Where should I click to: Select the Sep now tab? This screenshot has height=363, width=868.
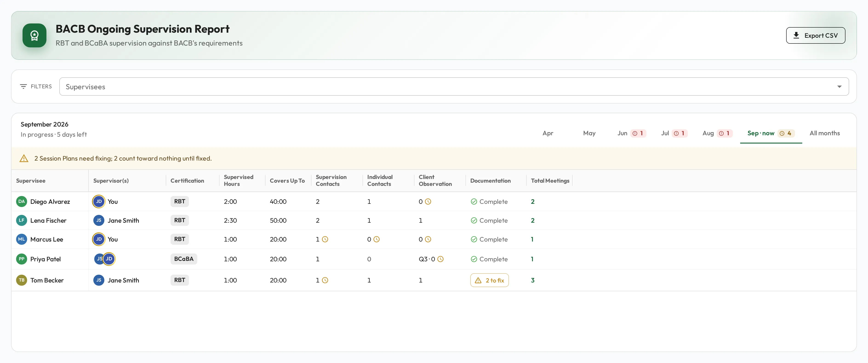[771, 133]
